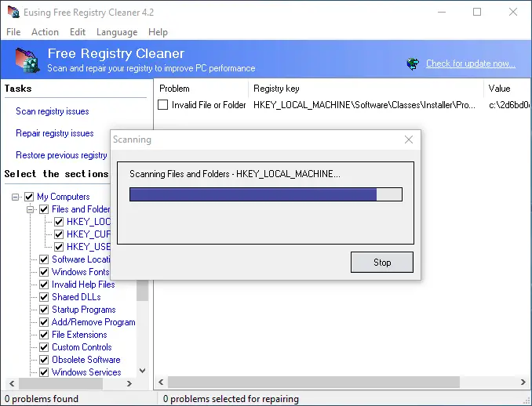Click the scanning progress bar
The width and height of the screenshot is (532, 406).
(x=266, y=194)
